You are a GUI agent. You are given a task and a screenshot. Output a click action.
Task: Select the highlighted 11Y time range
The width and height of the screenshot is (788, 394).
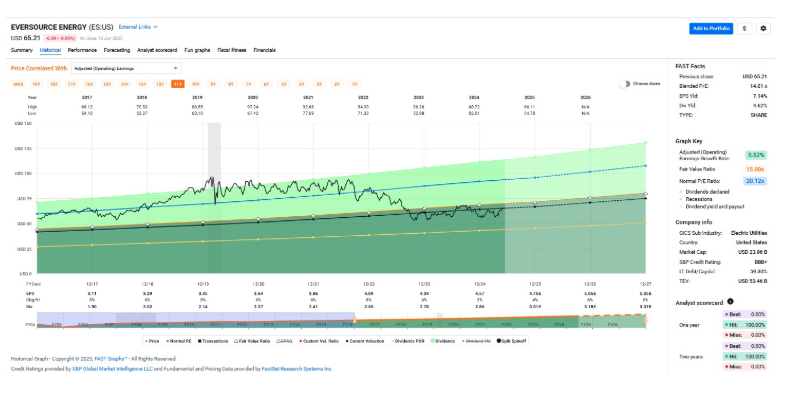177,84
